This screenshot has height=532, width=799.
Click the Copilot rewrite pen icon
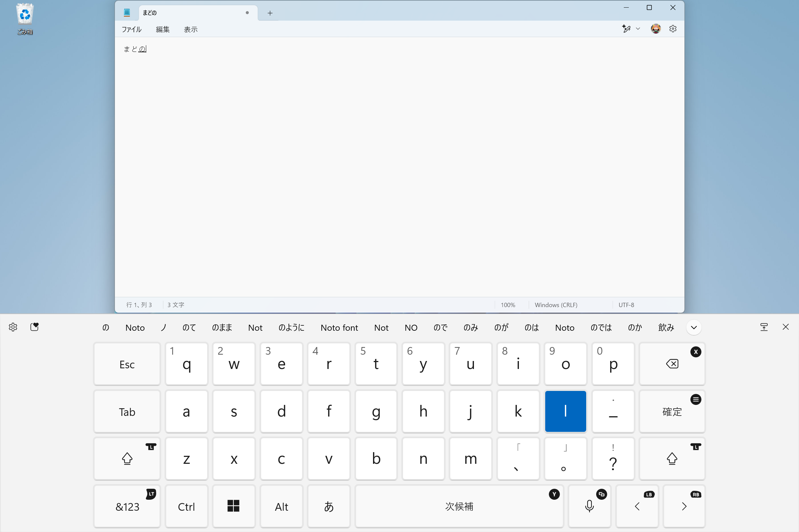click(x=626, y=29)
